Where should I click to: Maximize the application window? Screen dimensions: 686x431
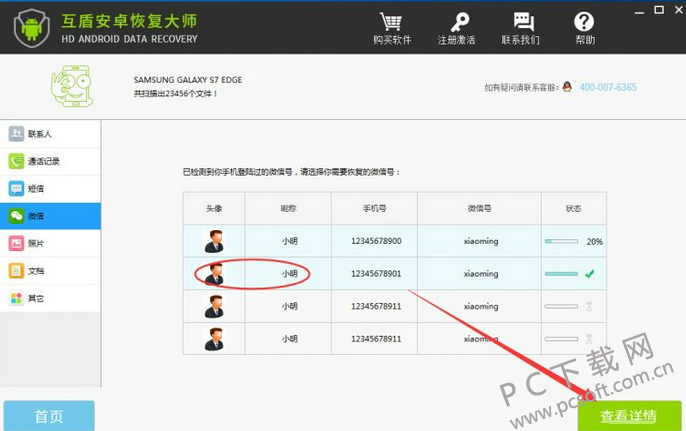click(659, 10)
